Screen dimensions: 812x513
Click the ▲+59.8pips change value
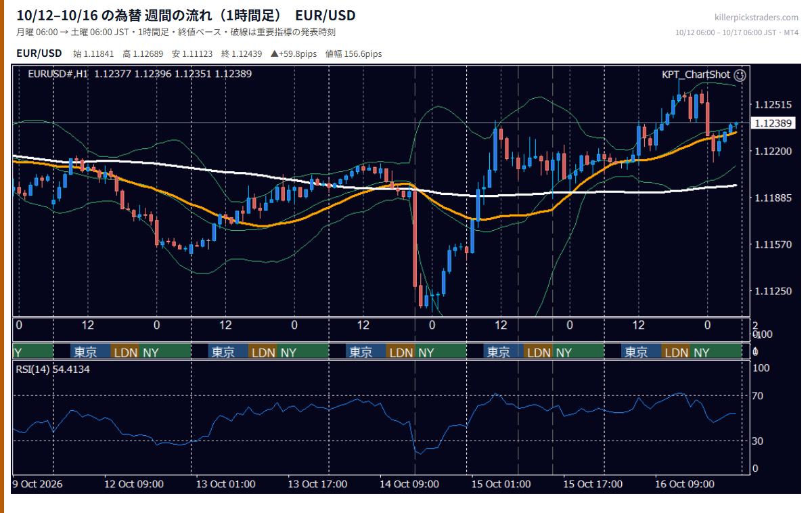(294, 53)
